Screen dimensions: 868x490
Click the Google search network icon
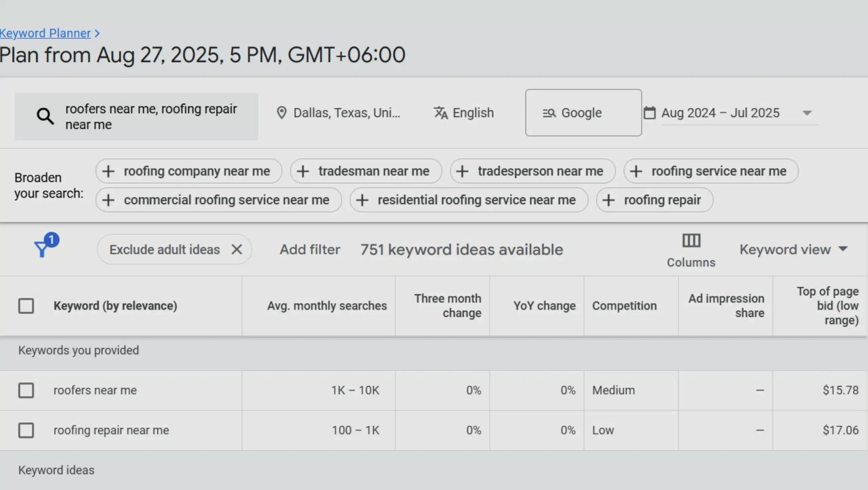[x=550, y=113]
